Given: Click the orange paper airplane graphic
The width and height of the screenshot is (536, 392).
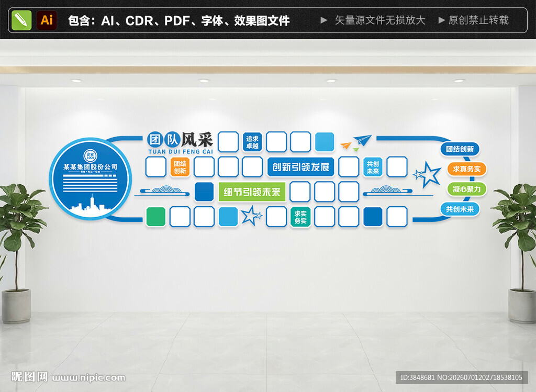Looking at the screenshot, I should click(346, 145).
